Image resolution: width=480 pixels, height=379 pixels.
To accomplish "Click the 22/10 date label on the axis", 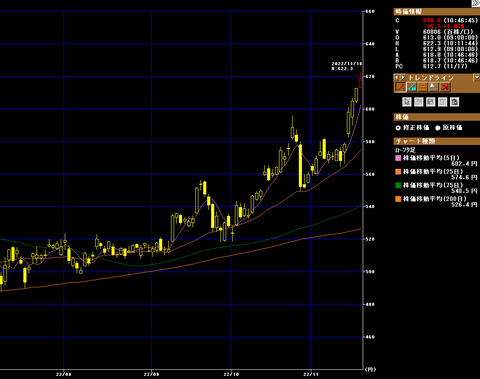I will [231, 374].
